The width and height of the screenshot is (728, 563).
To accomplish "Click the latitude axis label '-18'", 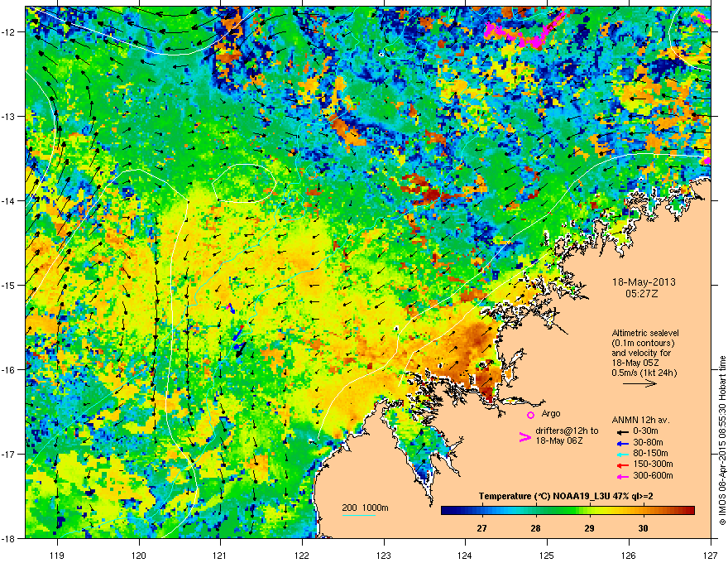I will [x=8, y=538].
